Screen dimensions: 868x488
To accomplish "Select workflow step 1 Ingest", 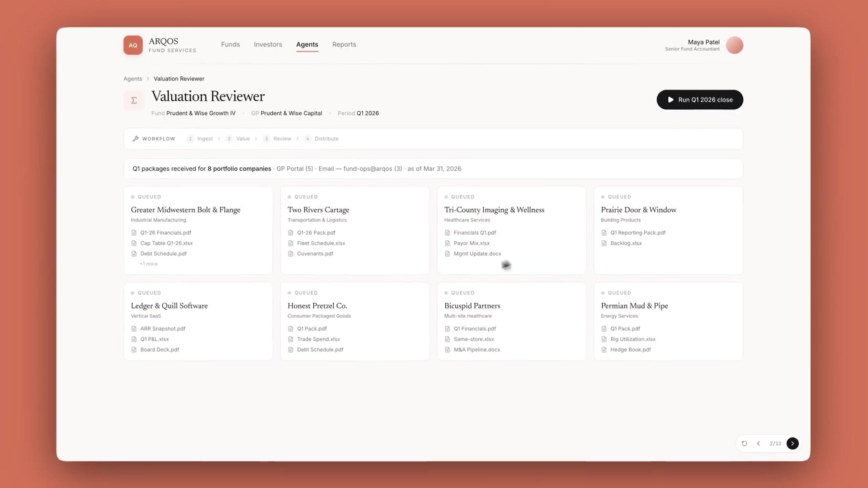I will pos(200,139).
